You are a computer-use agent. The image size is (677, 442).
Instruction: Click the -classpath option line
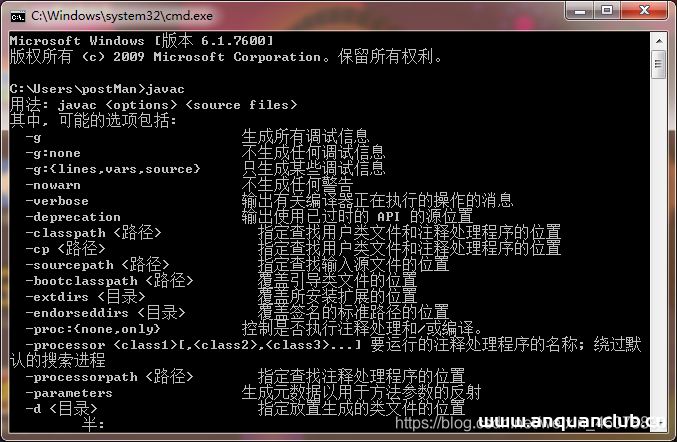293,233
